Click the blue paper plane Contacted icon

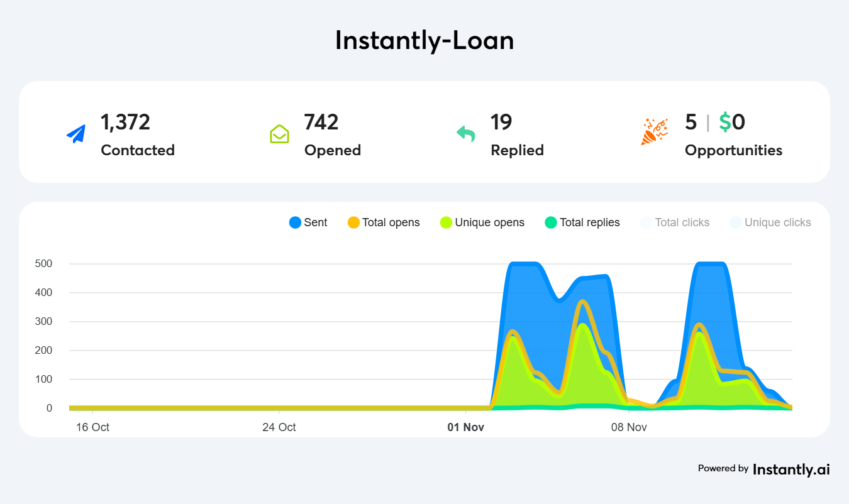click(x=76, y=134)
